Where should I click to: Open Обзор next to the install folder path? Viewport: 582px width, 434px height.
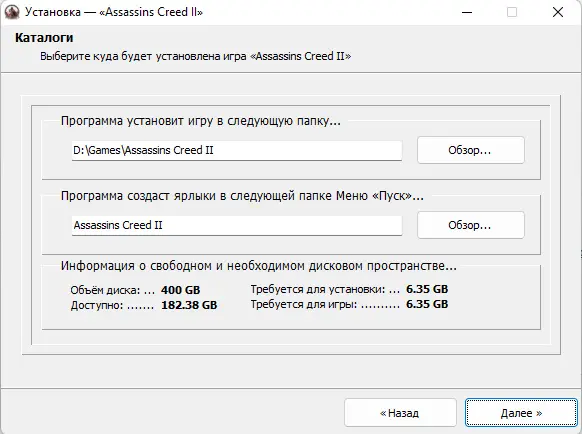point(471,150)
